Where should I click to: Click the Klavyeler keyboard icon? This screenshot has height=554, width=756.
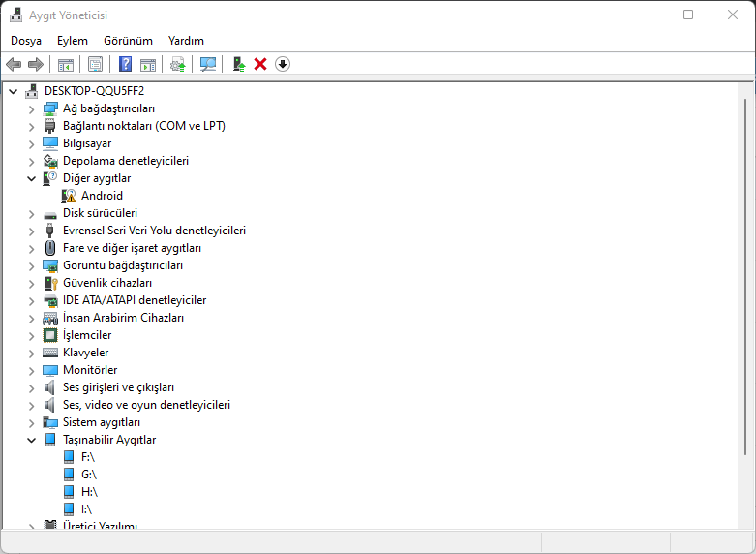pos(50,353)
